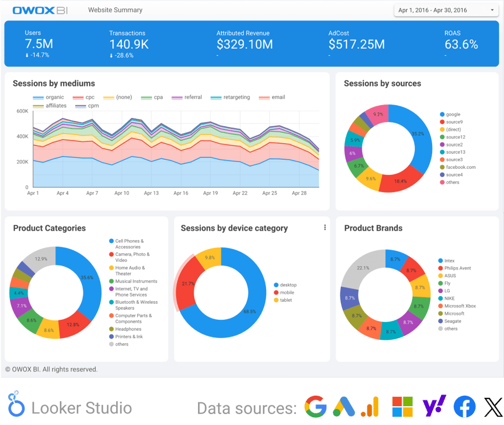Click the ROAS 63.6% scorecard
This screenshot has height=425, width=504.
461,44
